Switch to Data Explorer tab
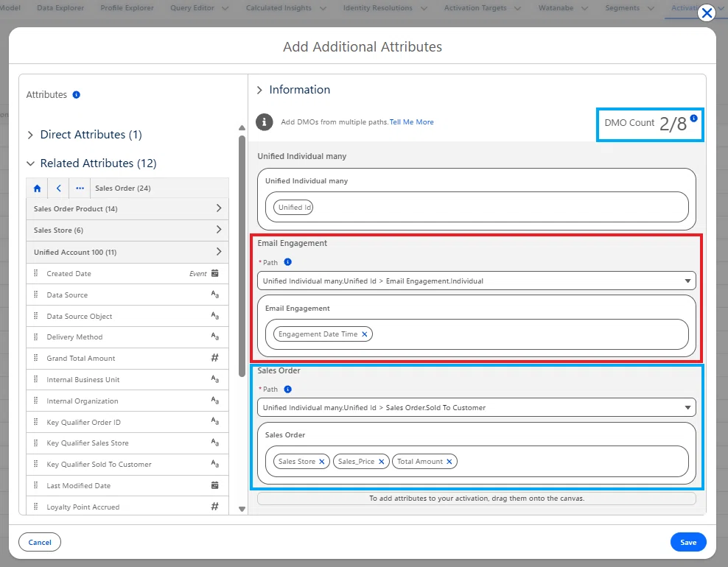728x567 pixels. [x=60, y=8]
